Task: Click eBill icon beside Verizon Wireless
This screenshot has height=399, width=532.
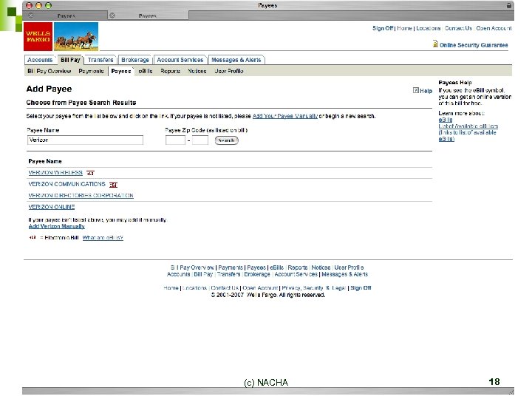Action: click(x=90, y=173)
